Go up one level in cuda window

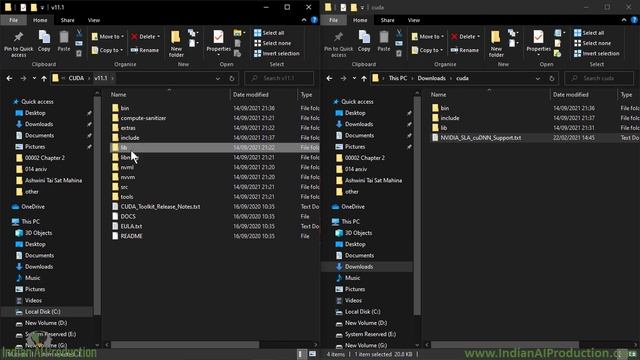[364, 78]
